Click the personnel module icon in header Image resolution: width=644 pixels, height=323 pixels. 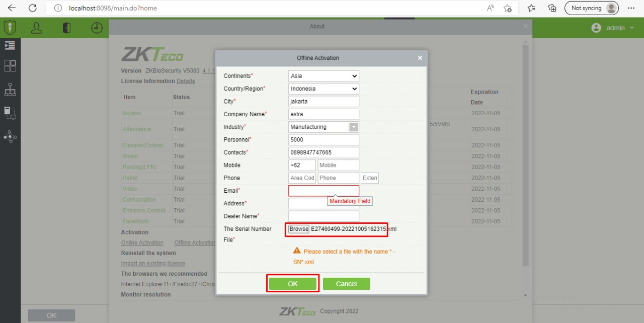pos(36,28)
